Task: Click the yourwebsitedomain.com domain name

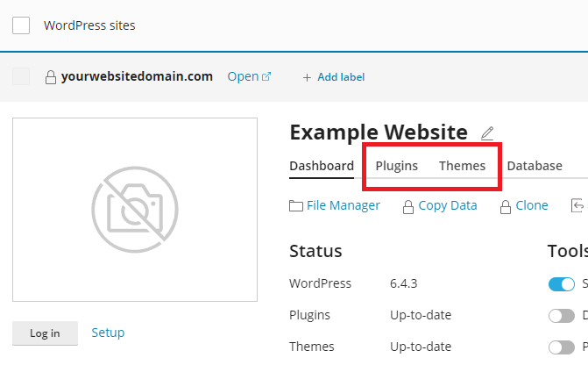Action: tap(137, 76)
